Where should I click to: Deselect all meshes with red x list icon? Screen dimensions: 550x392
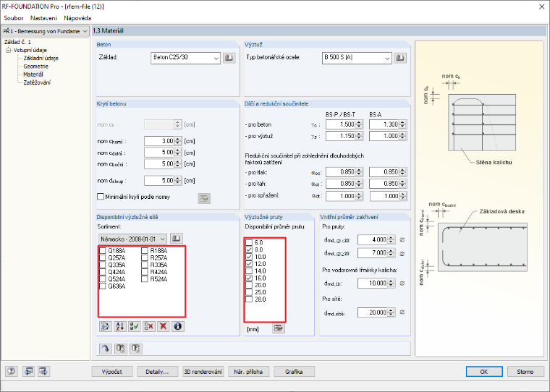point(149,326)
